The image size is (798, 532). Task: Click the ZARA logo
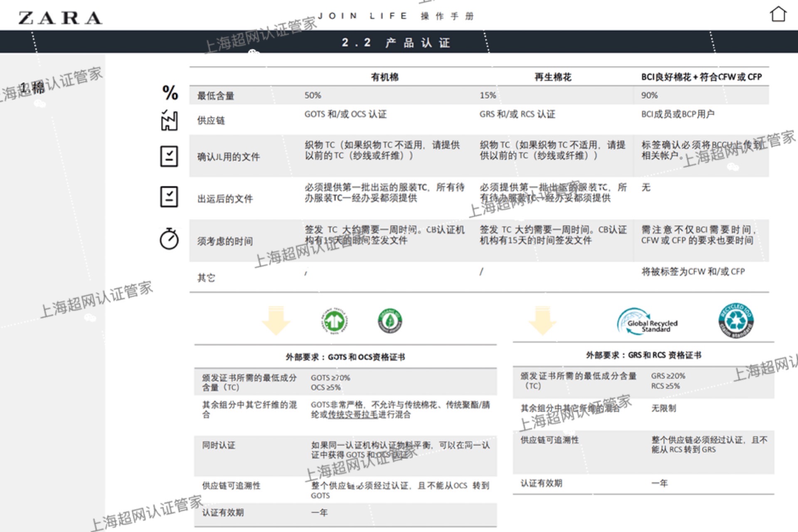[60, 17]
